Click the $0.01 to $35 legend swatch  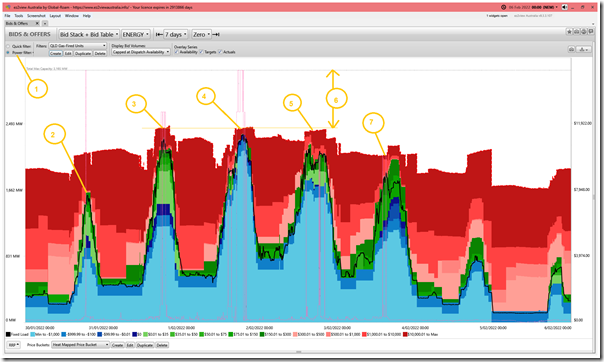[x=145, y=334]
